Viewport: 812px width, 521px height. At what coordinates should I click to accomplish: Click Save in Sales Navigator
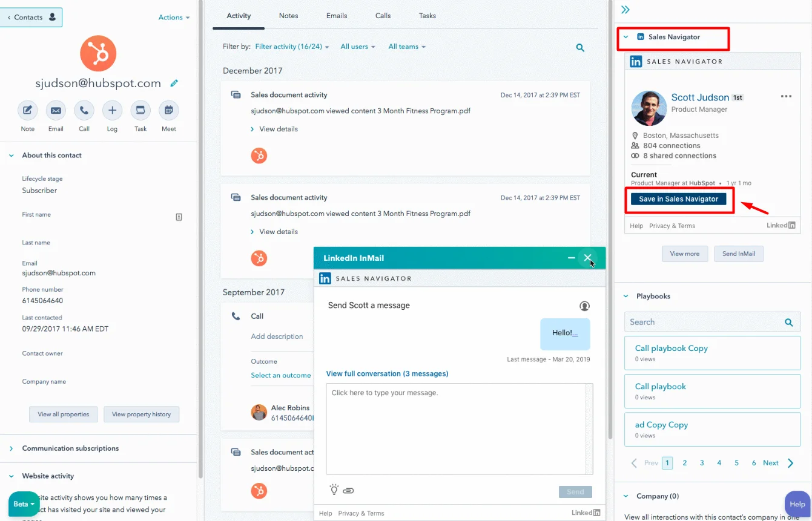pos(679,198)
